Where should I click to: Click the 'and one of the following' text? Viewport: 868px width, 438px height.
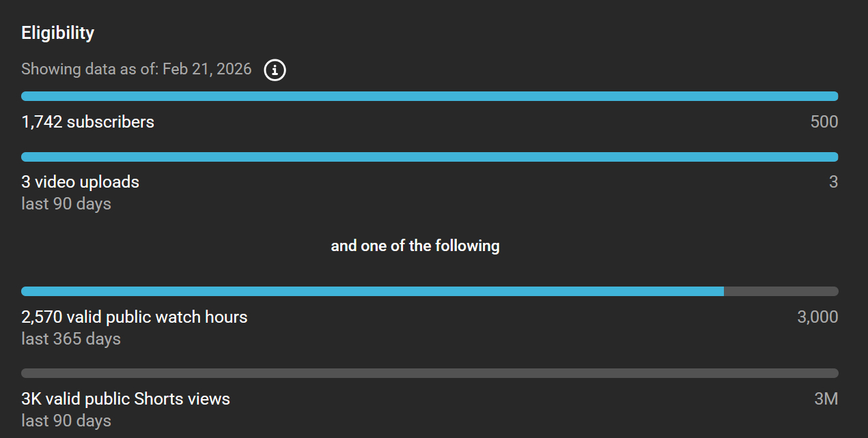tap(415, 246)
